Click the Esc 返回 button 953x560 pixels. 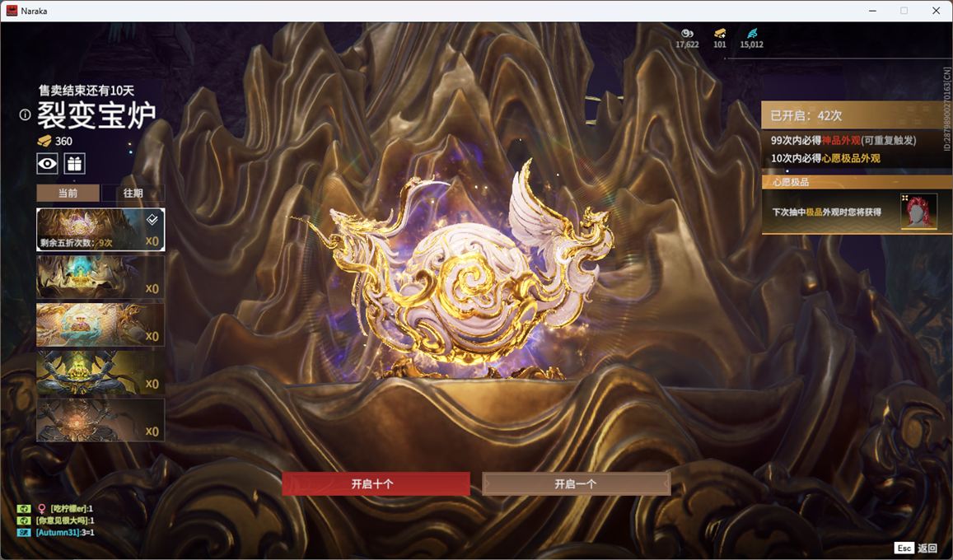[x=917, y=548]
